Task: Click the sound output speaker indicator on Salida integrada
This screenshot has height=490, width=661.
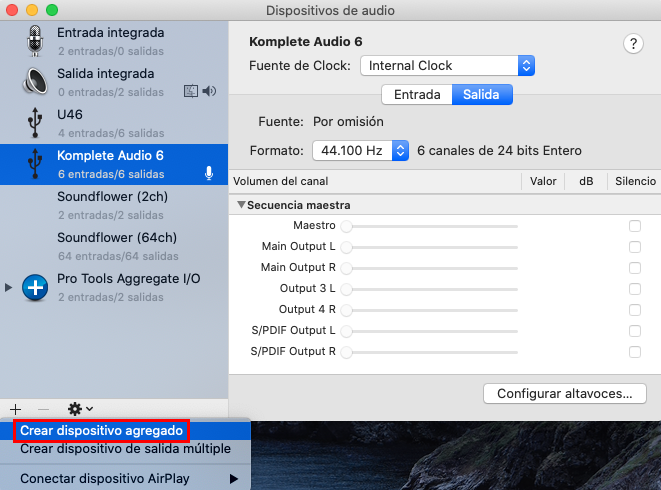Action: pos(209,91)
